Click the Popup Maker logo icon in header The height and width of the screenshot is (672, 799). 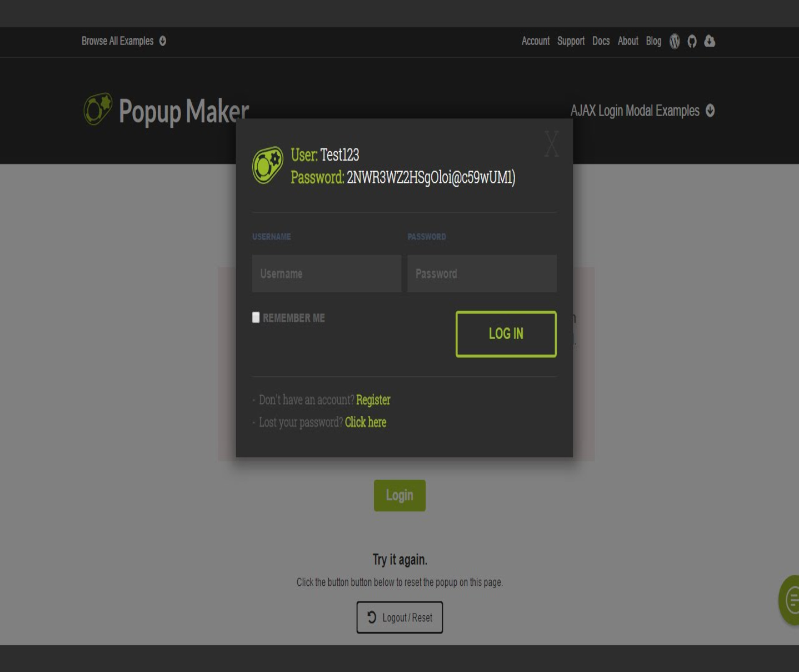point(98,109)
